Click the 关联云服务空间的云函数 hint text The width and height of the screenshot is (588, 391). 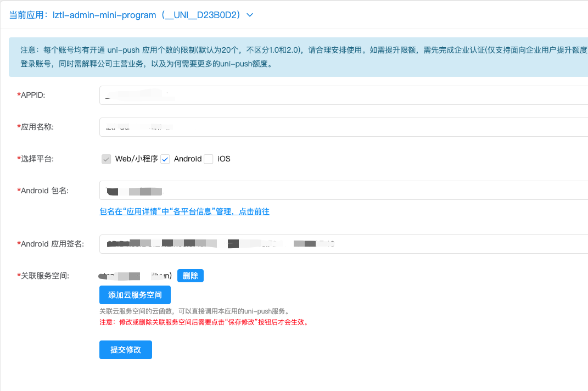pos(195,311)
